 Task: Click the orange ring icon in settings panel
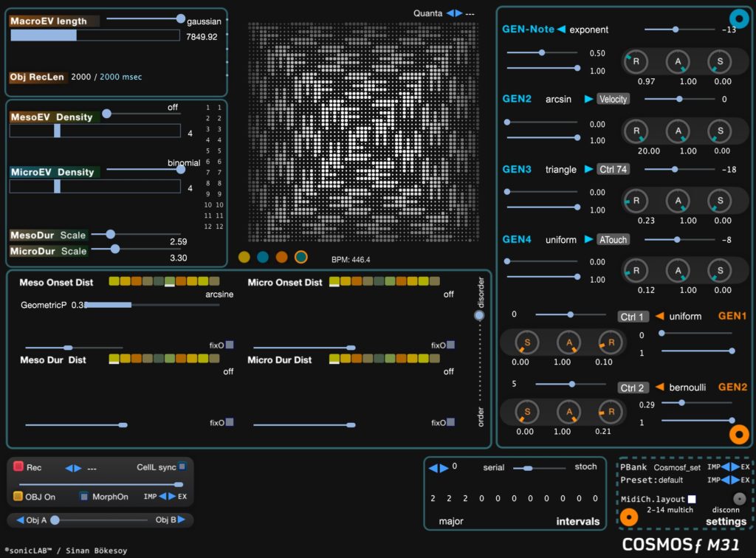pyautogui.click(x=628, y=518)
